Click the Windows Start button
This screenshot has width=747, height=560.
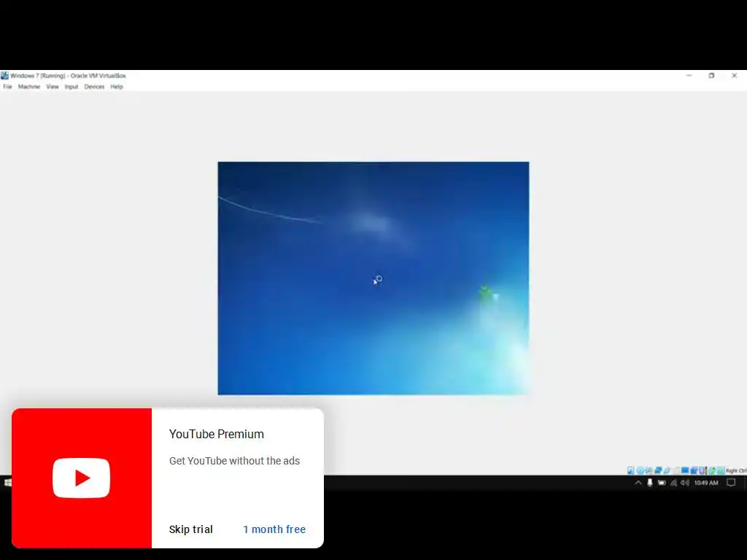click(x=7, y=483)
